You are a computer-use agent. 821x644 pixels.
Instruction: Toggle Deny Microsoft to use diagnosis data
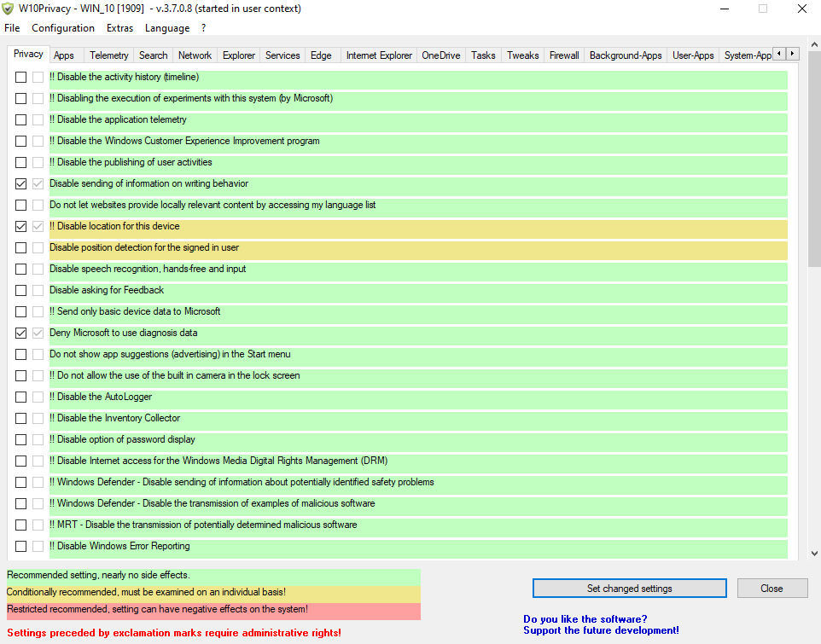point(21,333)
